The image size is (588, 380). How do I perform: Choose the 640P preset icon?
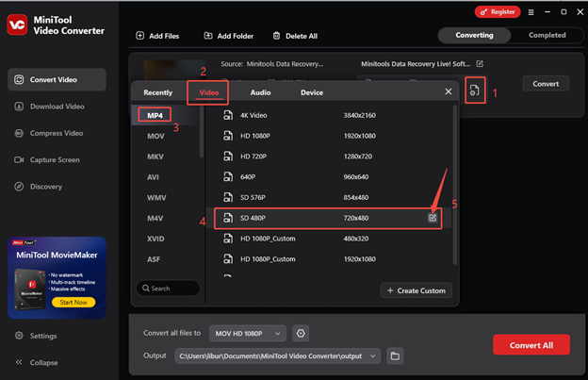point(228,176)
